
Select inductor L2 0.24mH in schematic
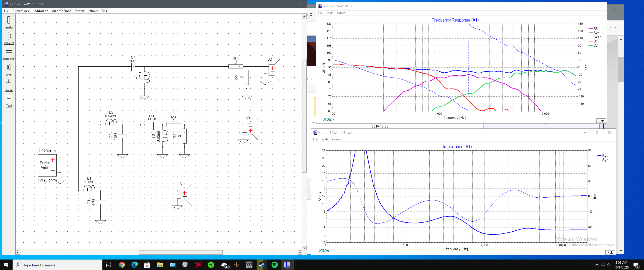[x=111, y=122]
